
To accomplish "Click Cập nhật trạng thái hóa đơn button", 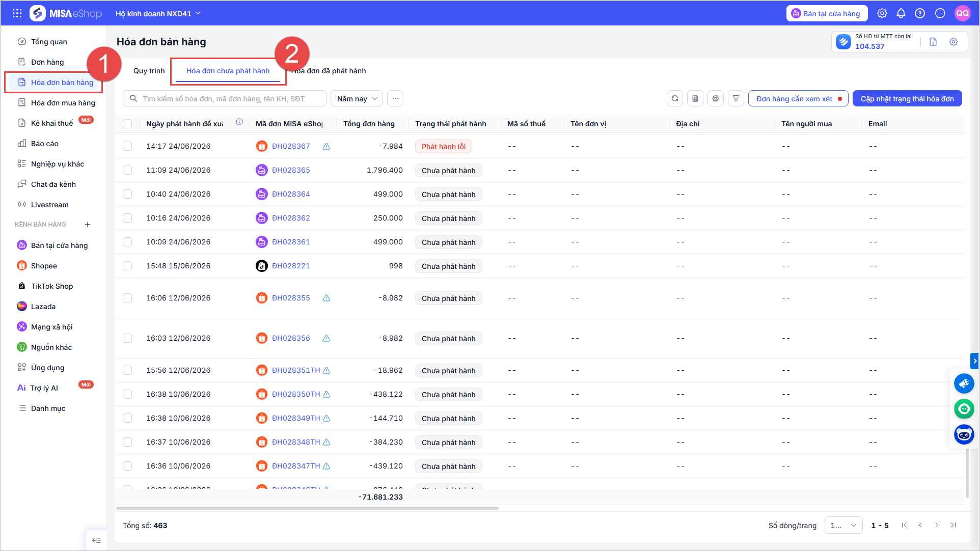I will 907,99.
